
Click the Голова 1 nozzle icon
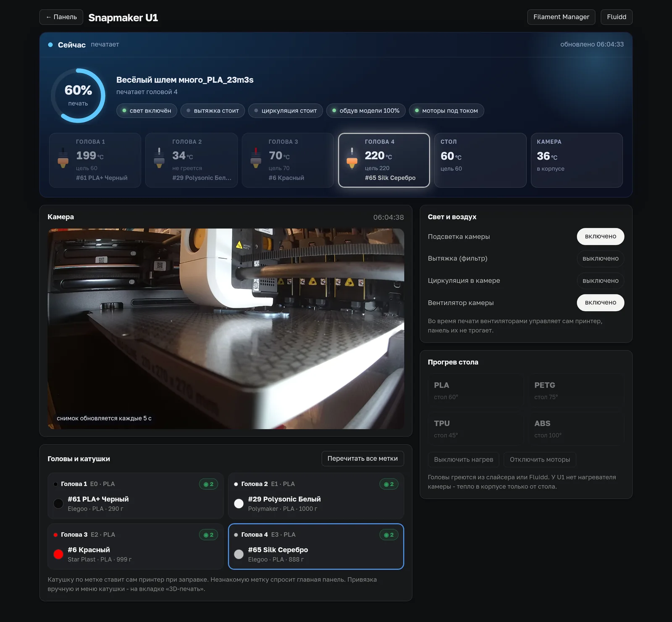pos(63,158)
